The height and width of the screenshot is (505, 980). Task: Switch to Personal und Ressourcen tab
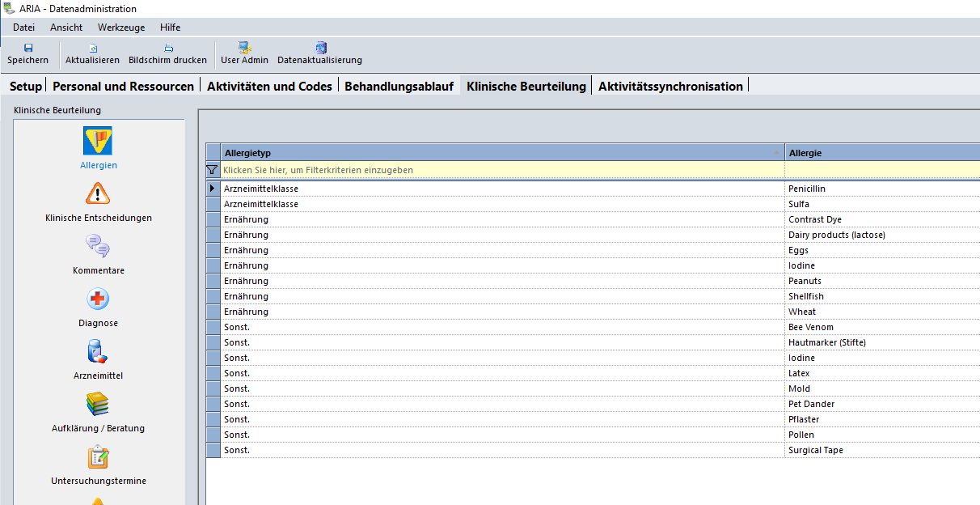124,87
